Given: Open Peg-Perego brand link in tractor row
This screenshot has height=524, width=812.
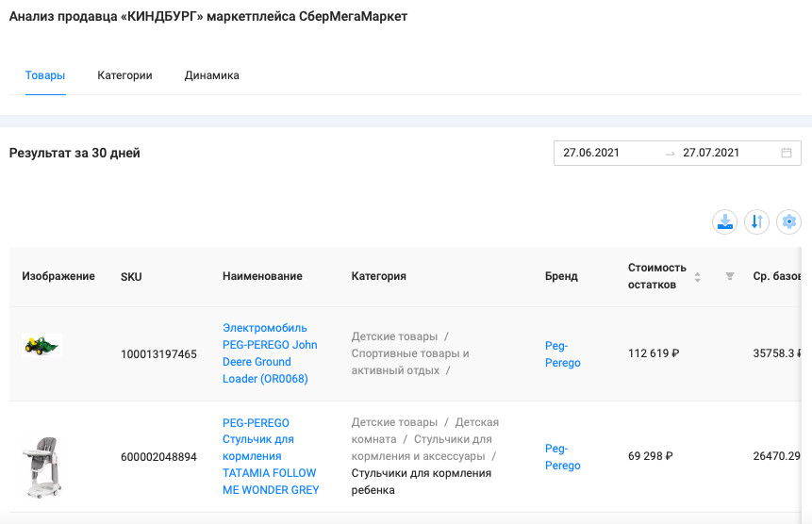Looking at the screenshot, I should coord(563,353).
